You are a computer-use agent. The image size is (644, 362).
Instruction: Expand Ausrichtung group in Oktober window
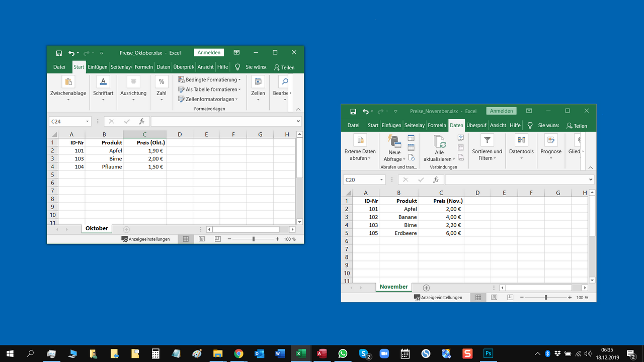click(133, 88)
